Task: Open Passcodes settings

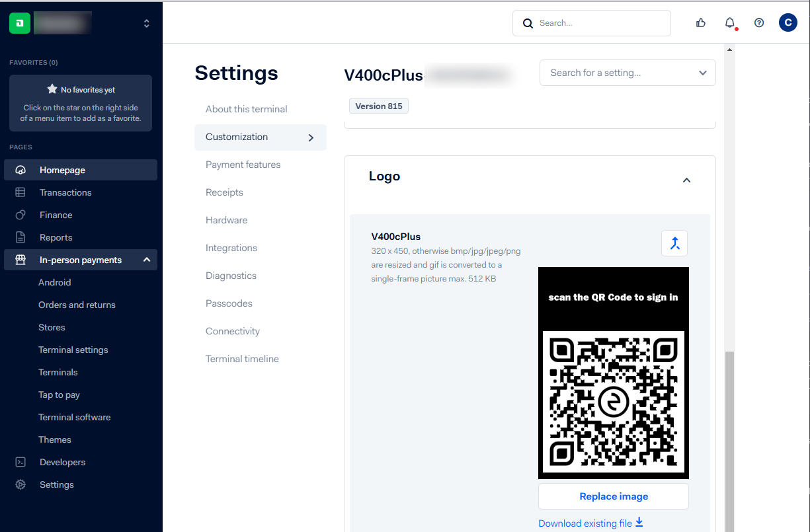Action: (x=229, y=303)
